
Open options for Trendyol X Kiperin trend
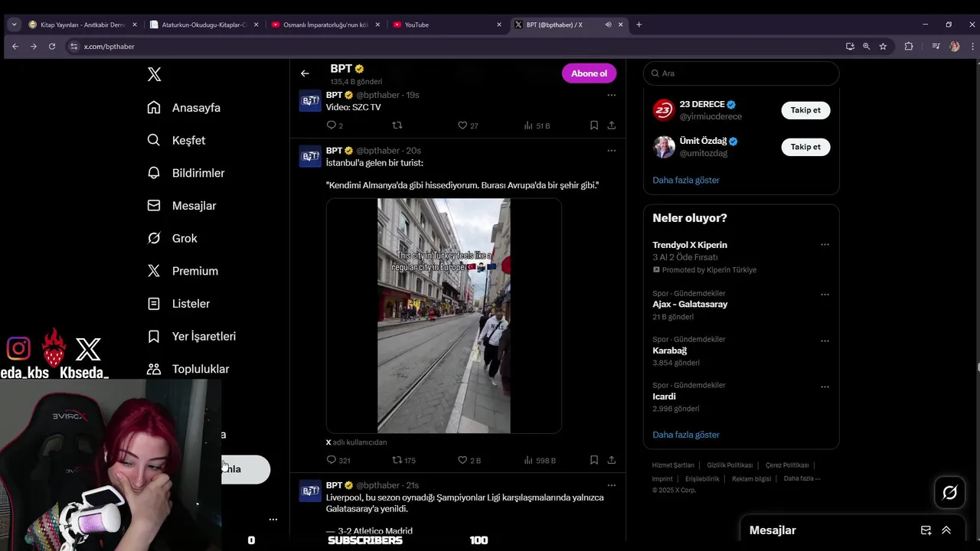(825, 245)
